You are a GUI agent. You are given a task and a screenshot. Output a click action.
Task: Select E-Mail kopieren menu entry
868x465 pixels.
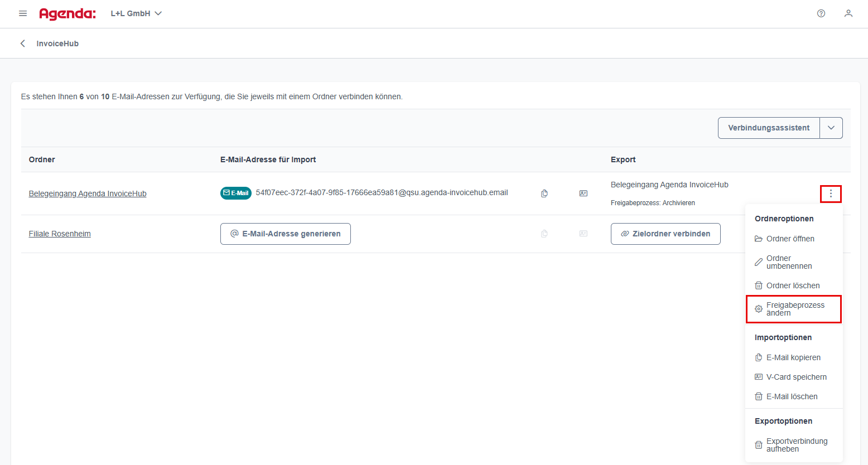794,357
